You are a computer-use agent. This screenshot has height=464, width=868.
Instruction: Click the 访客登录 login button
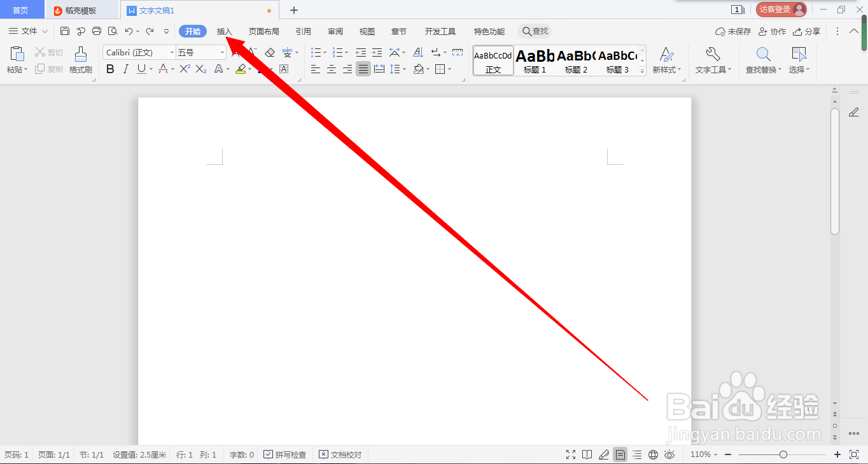781,10
